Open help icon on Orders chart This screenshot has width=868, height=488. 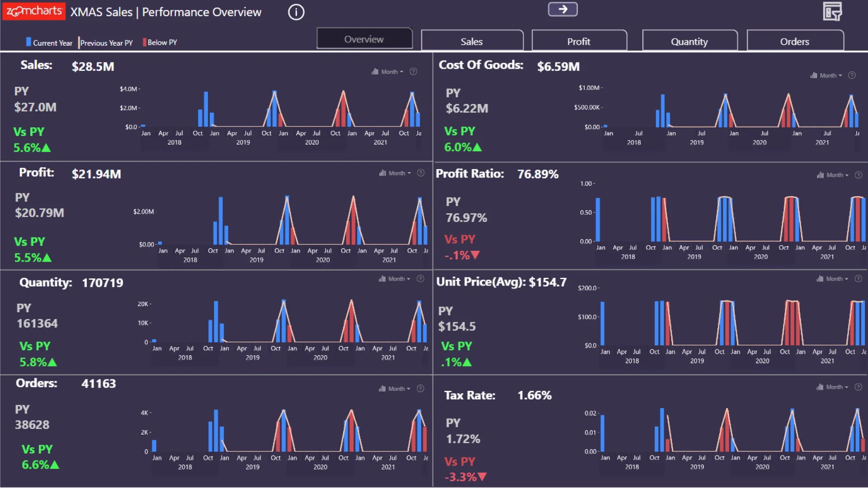pos(420,389)
